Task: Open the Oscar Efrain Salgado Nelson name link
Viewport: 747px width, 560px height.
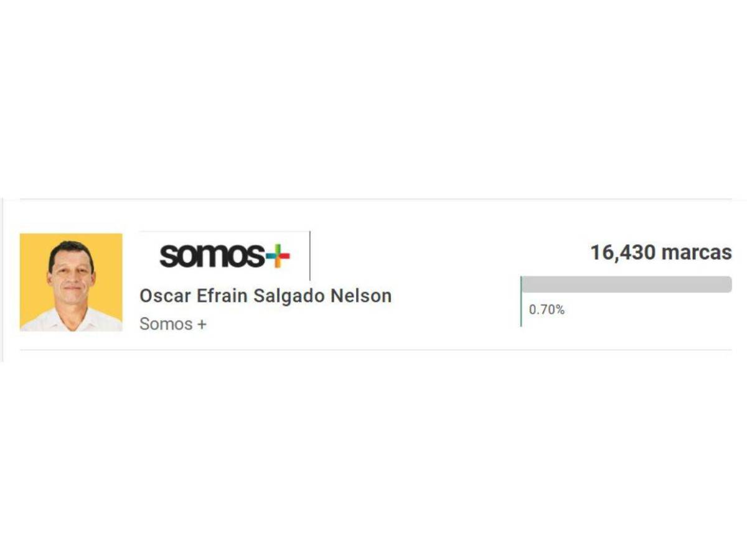Action: point(265,296)
